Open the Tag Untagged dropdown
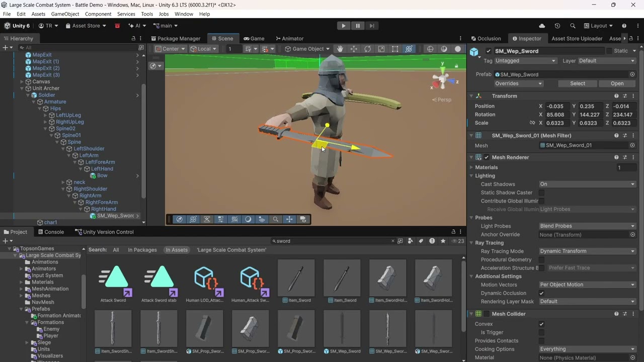Image resolution: width=644 pixels, height=362 pixels. tap(525, 61)
